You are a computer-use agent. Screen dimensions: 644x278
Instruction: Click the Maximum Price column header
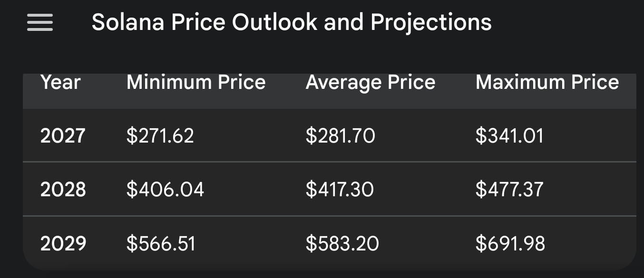coord(547,83)
